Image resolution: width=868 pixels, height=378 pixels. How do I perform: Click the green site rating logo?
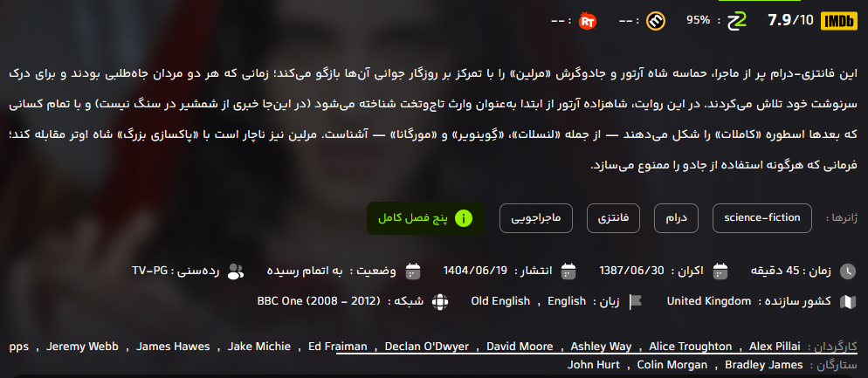737,21
